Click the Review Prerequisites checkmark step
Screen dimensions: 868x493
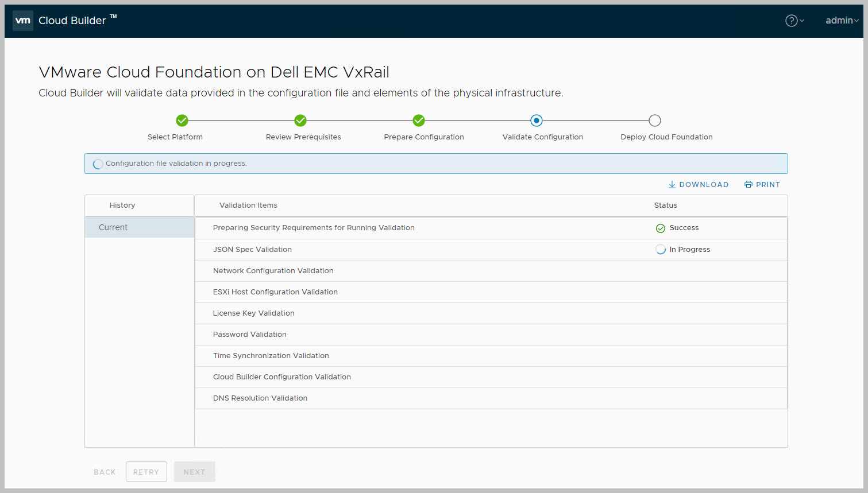[x=300, y=121]
